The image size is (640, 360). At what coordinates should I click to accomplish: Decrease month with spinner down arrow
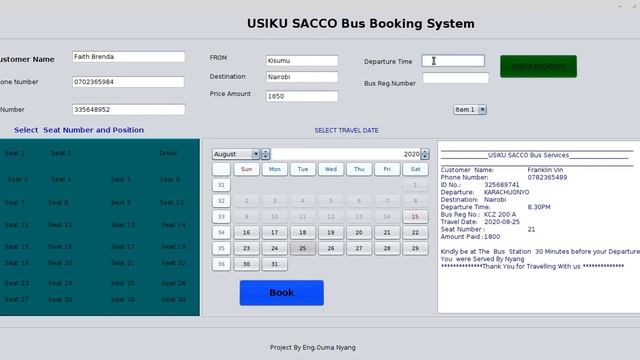(x=265, y=156)
